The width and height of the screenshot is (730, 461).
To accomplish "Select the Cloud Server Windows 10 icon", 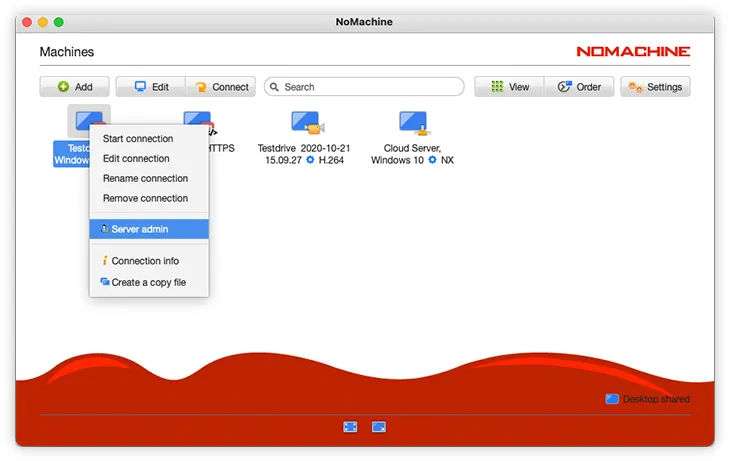I will tap(413, 123).
